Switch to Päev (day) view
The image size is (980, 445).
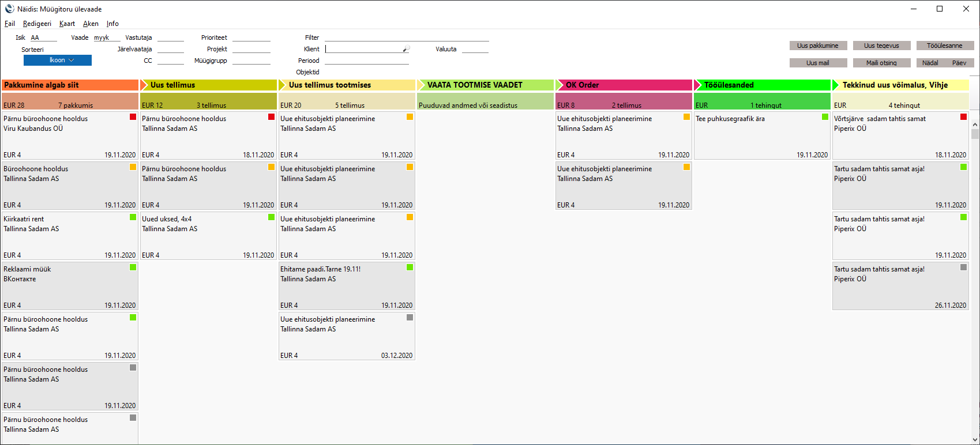[959, 63]
